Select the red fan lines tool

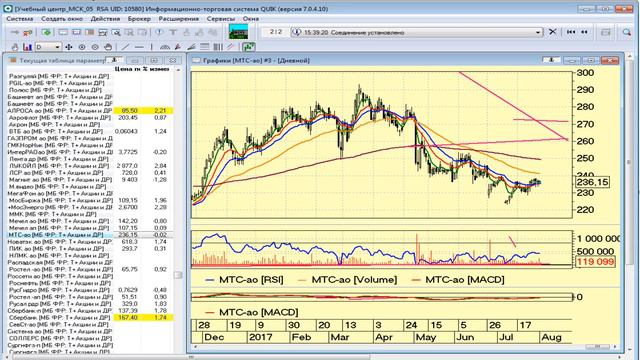coord(178,47)
